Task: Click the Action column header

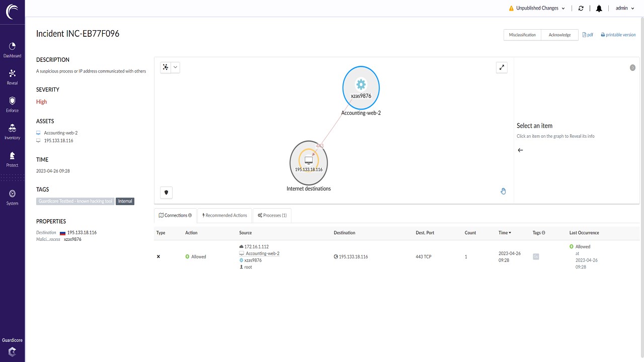Action: tap(191, 233)
